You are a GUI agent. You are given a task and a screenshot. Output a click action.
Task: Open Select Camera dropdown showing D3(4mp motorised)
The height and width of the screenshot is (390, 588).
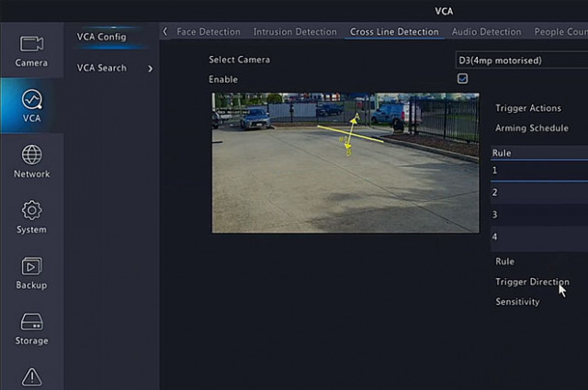(x=522, y=61)
